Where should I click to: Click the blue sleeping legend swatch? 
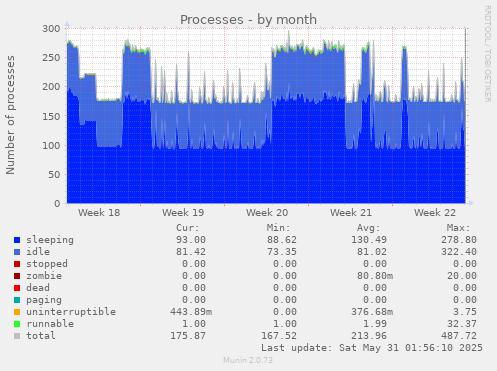coord(17,240)
